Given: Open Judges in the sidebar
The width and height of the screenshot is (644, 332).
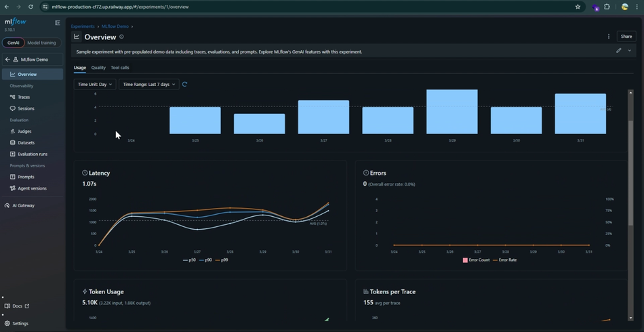Looking at the screenshot, I should [33, 131].
